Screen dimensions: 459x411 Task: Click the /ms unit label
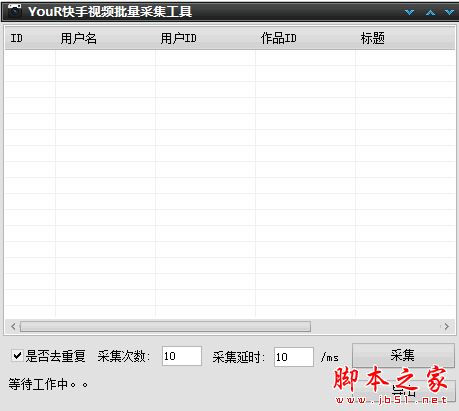[x=329, y=357]
